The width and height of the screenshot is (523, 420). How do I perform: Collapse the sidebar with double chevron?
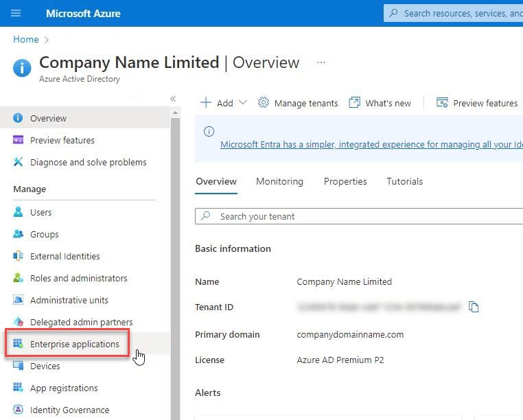tap(173, 99)
